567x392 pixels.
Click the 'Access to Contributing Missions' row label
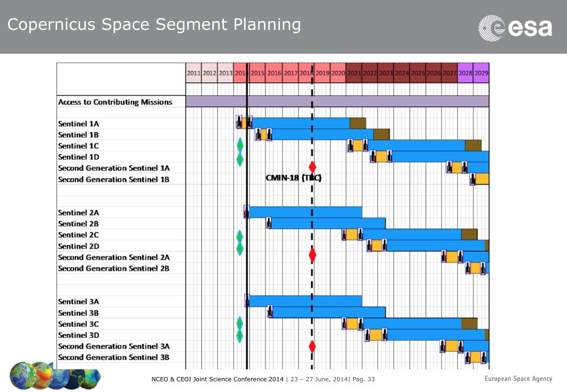115,102
